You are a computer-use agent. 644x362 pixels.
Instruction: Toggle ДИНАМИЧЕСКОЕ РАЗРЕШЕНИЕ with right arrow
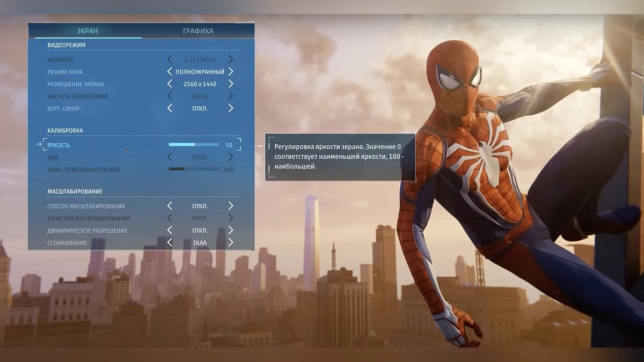pyautogui.click(x=231, y=230)
